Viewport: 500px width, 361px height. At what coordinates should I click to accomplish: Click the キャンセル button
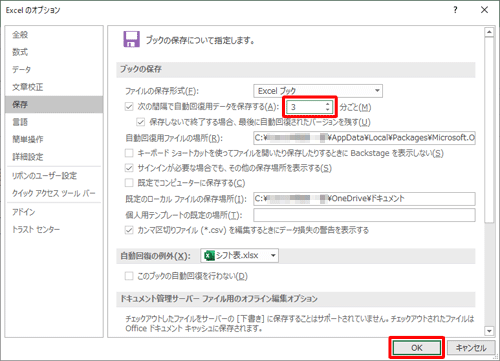[471, 348]
